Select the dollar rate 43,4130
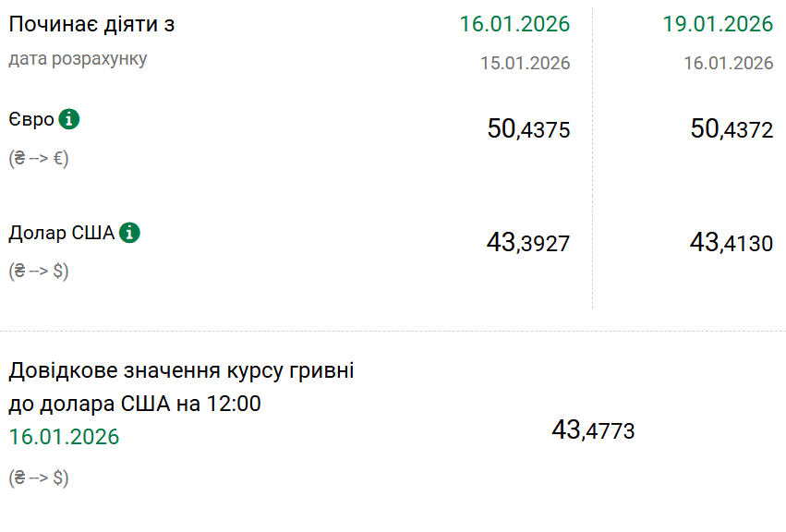The width and height of the screenshot is (786, 532). point(732,243)
